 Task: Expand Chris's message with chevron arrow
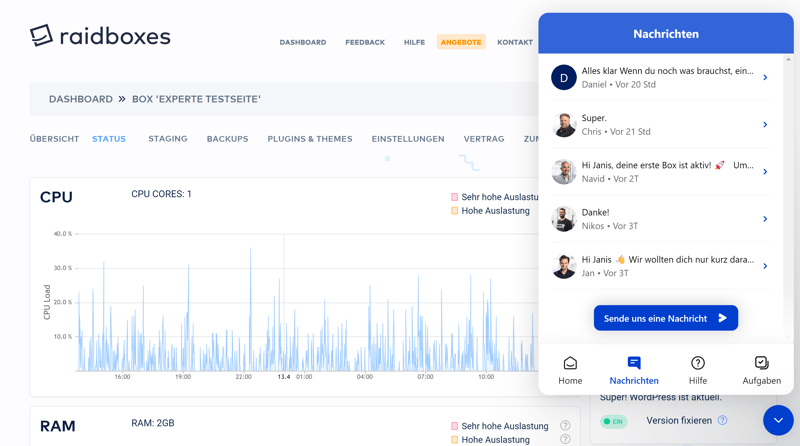coord(765,125)
